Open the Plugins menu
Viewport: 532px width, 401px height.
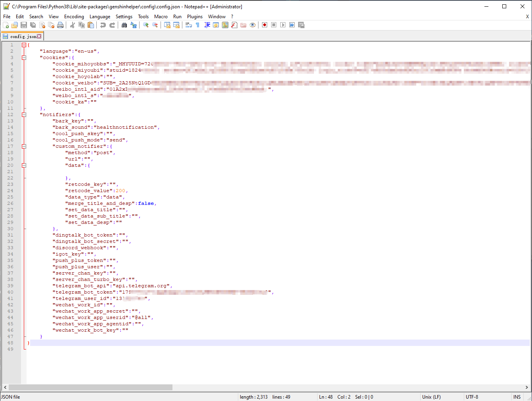click(195, 17)
